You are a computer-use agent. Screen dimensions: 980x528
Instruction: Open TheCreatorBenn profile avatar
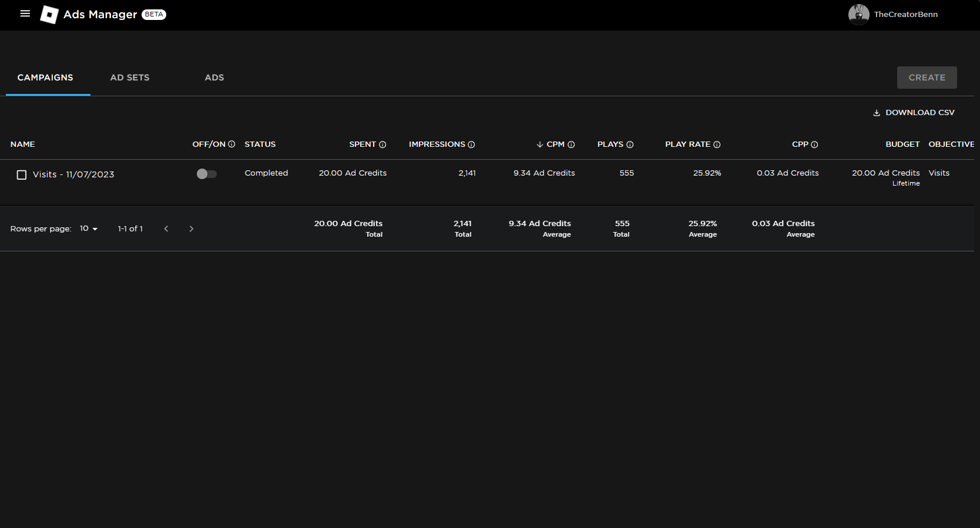click(x=858, y=14)
